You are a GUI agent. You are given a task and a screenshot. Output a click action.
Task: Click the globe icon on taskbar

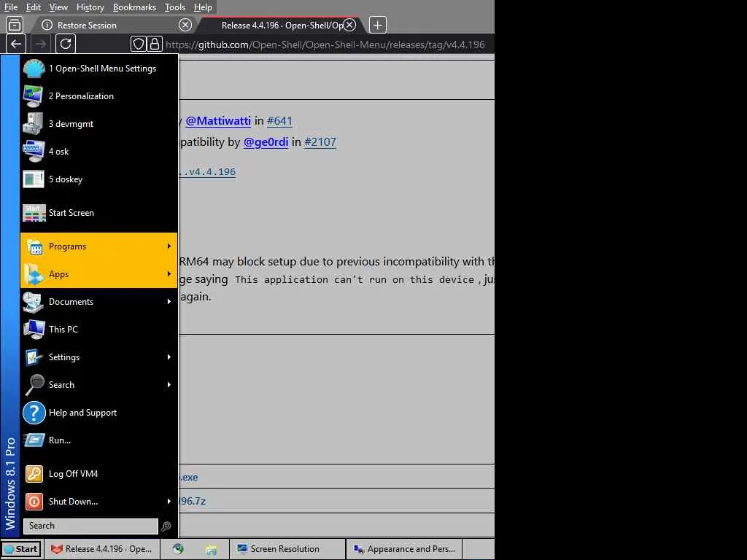pos(178,549)
